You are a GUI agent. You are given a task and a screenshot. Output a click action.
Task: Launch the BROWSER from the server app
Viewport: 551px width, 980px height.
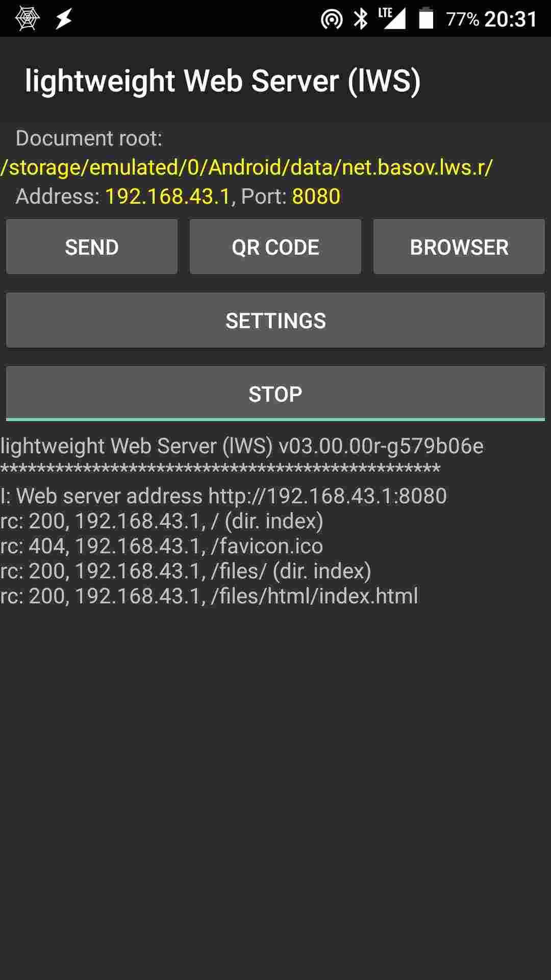tap(458, 247)
